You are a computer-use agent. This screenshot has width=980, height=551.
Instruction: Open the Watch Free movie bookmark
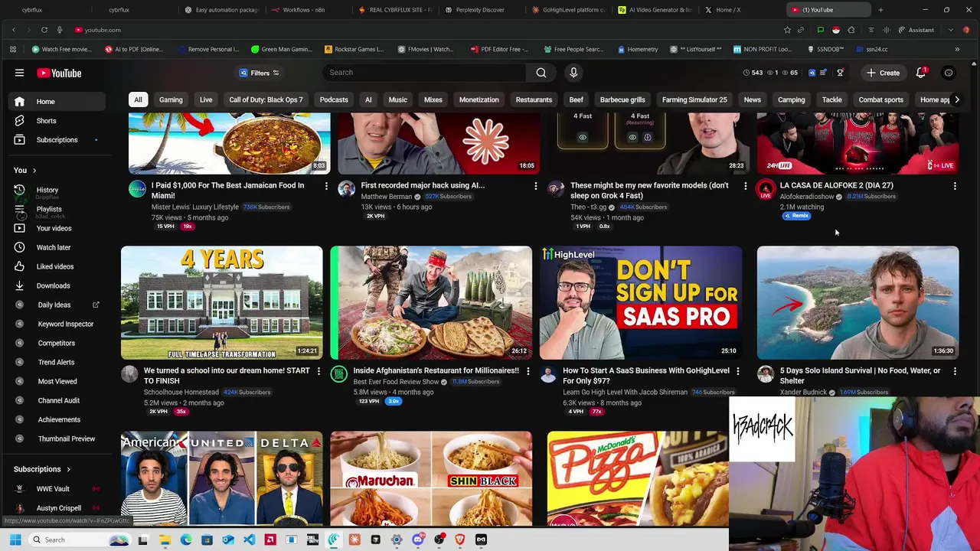[61, 49]
